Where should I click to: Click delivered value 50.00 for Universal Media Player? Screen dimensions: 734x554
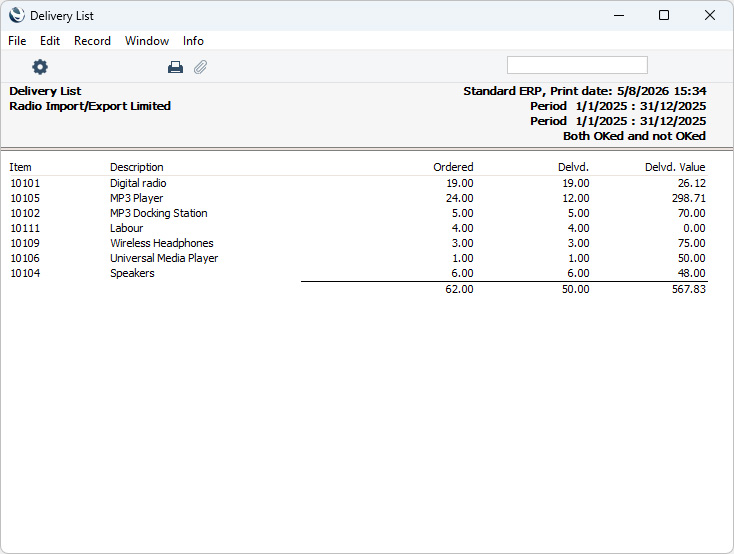[x=691, y=258]
